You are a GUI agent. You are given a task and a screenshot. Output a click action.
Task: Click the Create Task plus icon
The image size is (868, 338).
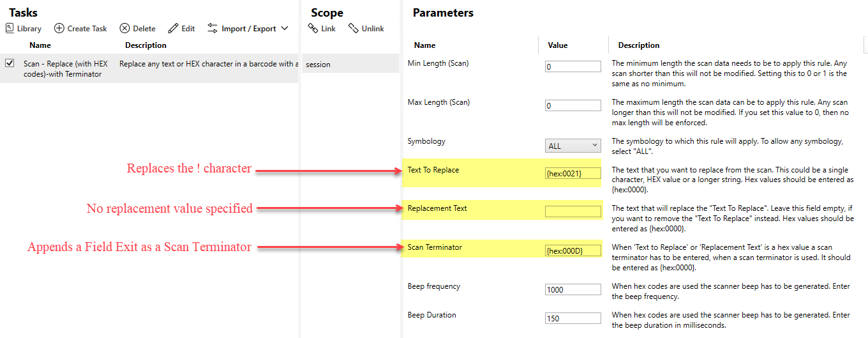tap(59, 29)
